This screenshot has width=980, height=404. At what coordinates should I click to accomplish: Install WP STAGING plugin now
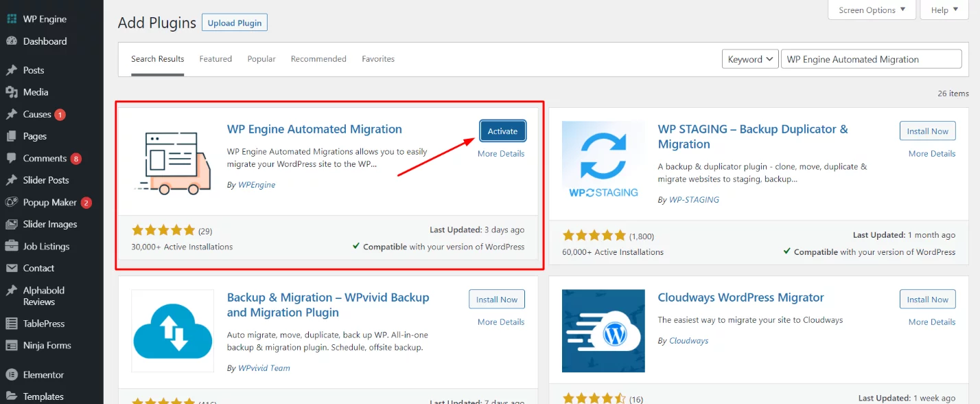(x=928, y=131)
